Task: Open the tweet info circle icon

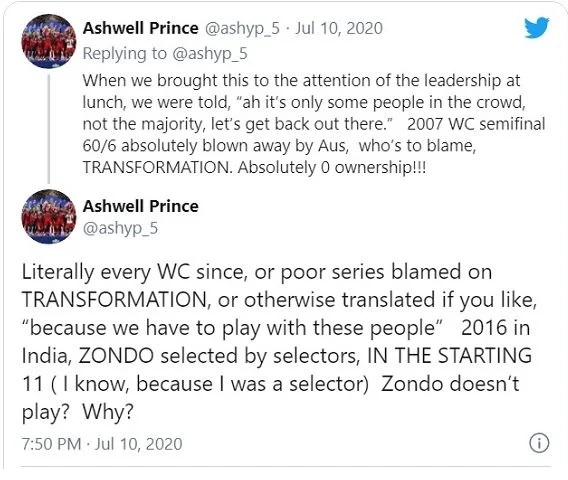Action: 539,443
